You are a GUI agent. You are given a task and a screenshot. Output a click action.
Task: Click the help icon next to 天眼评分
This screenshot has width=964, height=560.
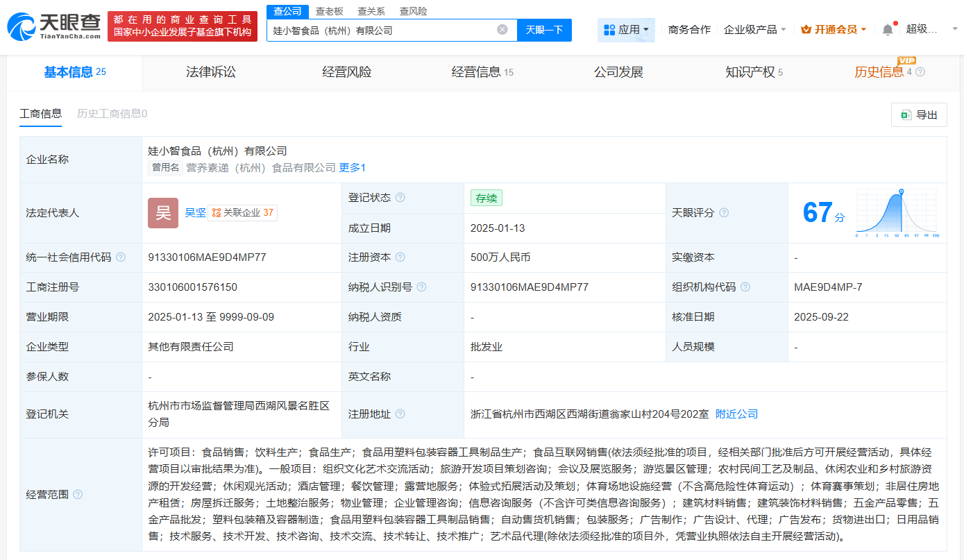724,212
